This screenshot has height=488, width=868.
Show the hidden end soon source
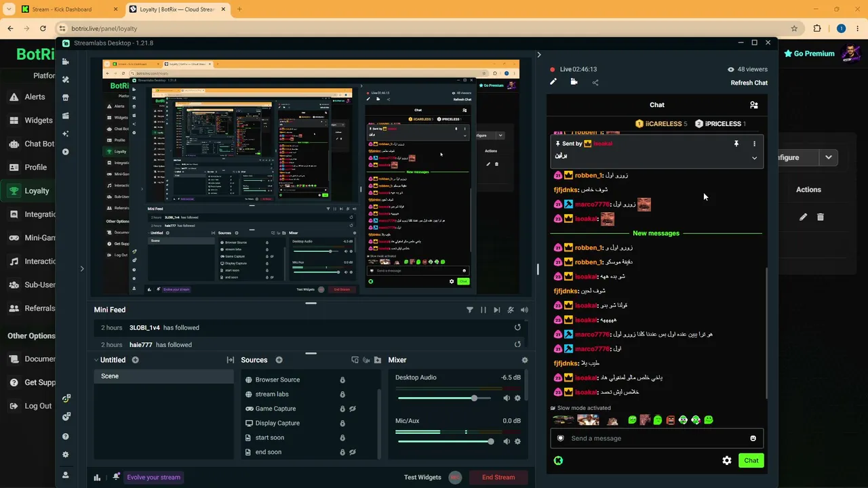[x=353, y=452]
